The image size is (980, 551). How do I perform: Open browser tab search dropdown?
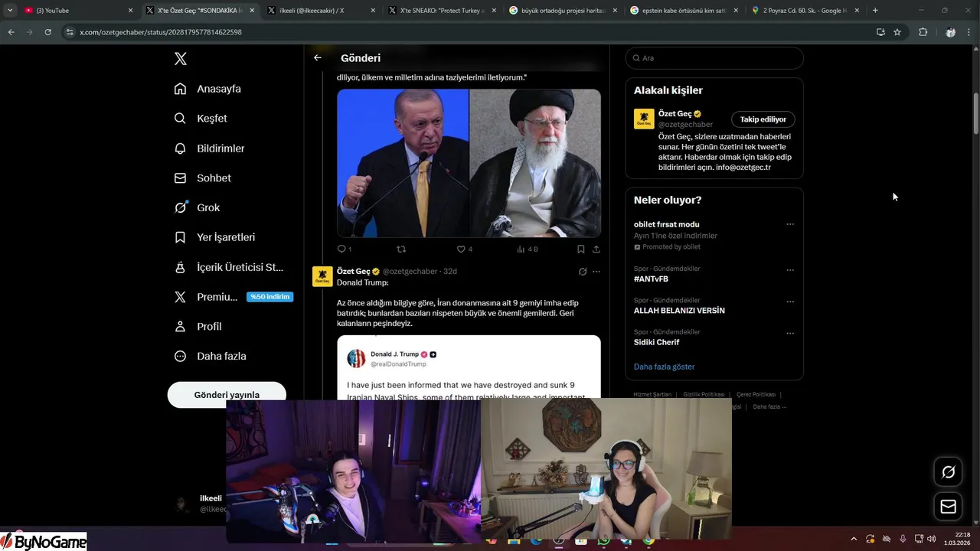pyautogui.click(x=10, y=11)
